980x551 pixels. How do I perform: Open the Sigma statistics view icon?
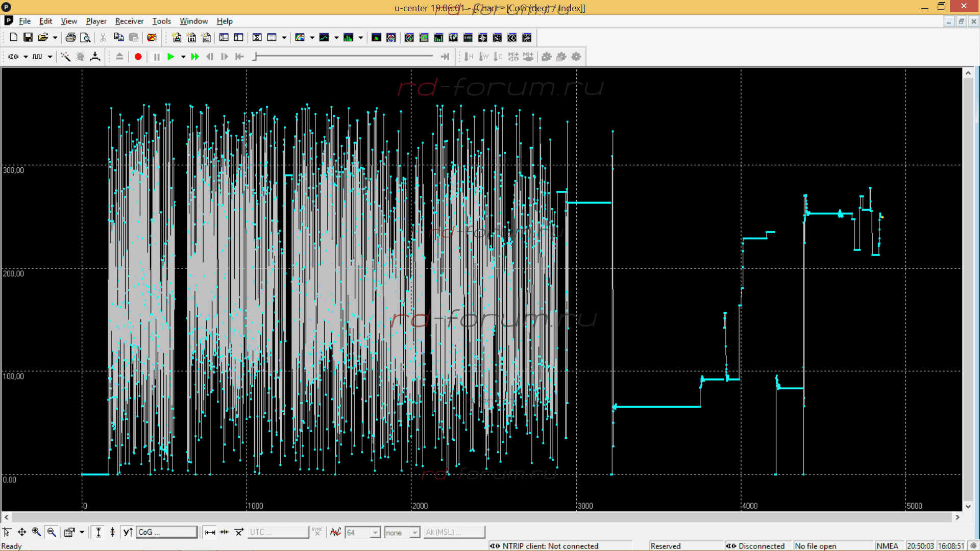pos(257,37)
